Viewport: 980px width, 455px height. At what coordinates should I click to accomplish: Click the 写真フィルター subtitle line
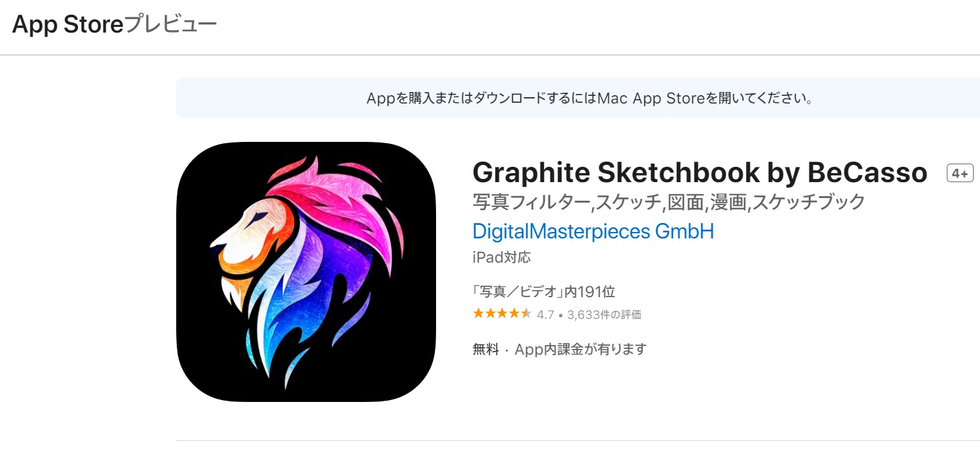668,202
